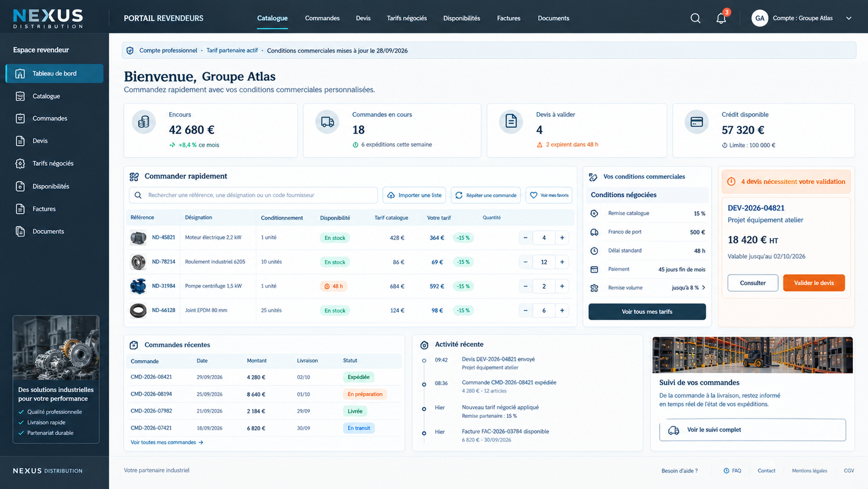Image resolution: width=868 pixels, height=489 pixels.
Task: Decrease quantity for ND-78214
Action: point(525,262)
